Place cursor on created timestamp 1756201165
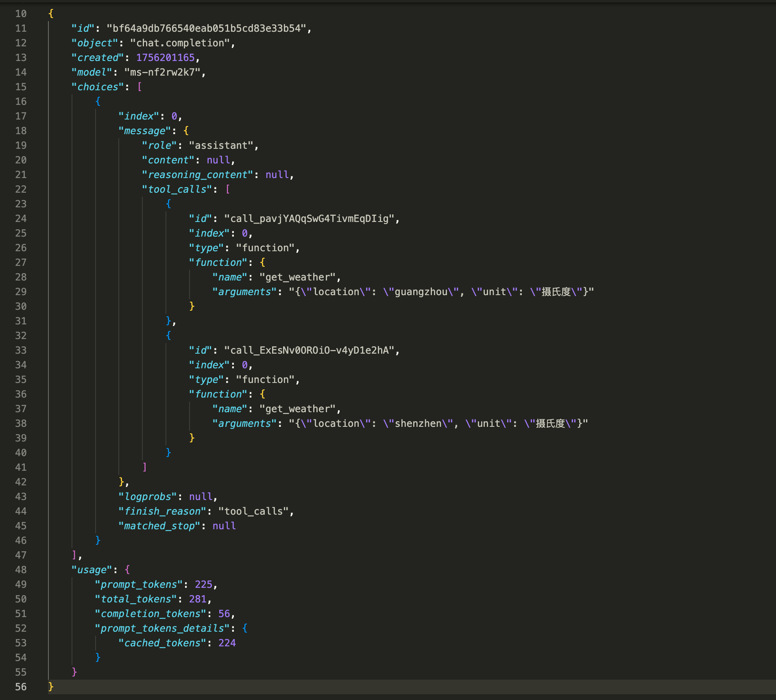This screenshot has height=700, width=776. 165,58
